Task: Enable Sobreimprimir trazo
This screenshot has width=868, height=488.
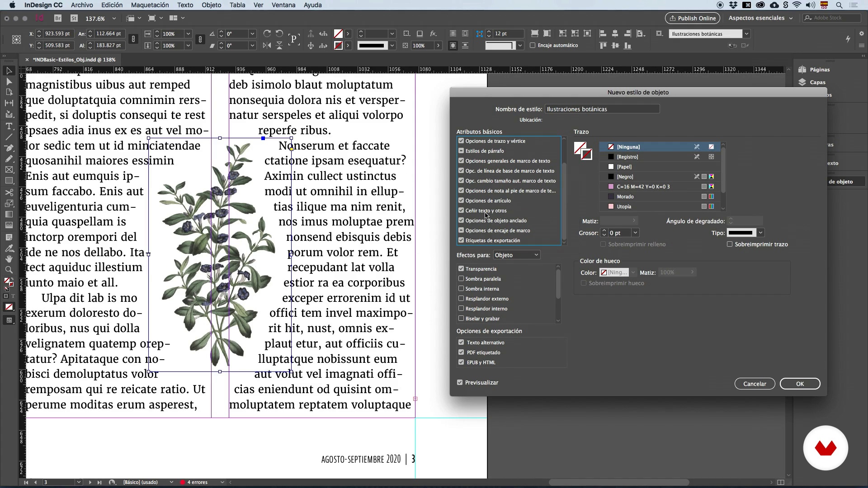Action: point(730,244)
